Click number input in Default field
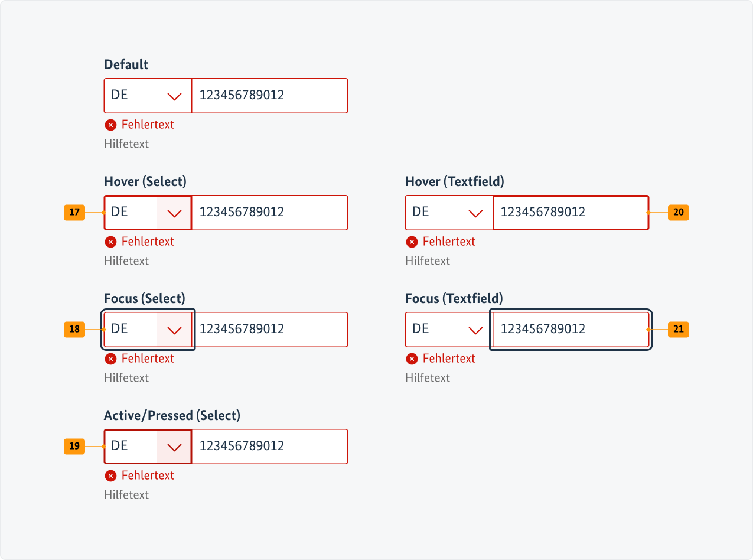The height and width of the screenshot is (560, 753). [x=269, y=96]
